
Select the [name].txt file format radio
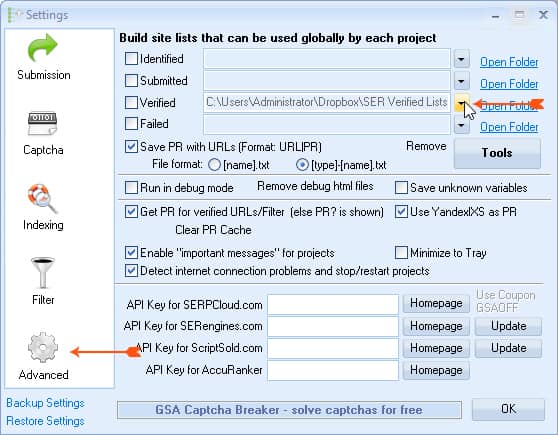click(x=214, y=165)
